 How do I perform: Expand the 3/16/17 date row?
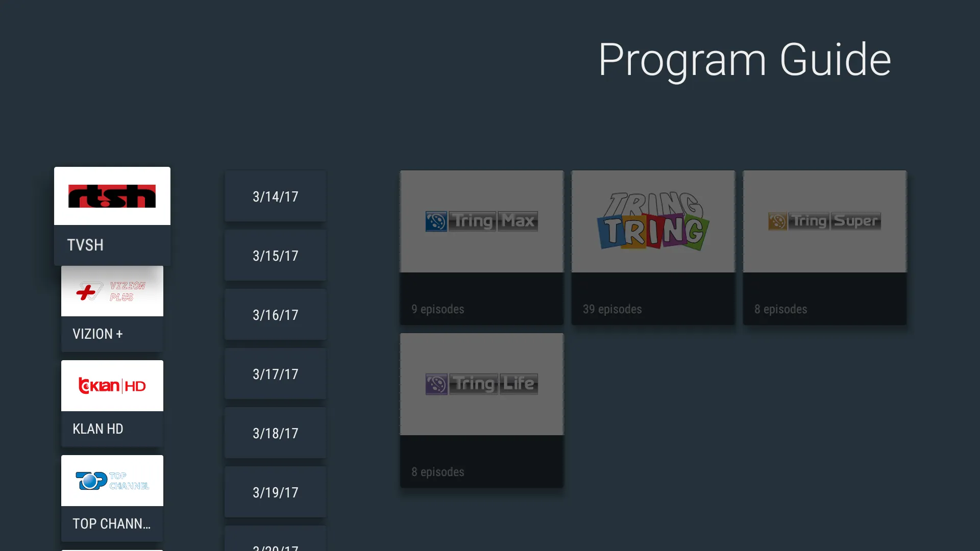275,315
